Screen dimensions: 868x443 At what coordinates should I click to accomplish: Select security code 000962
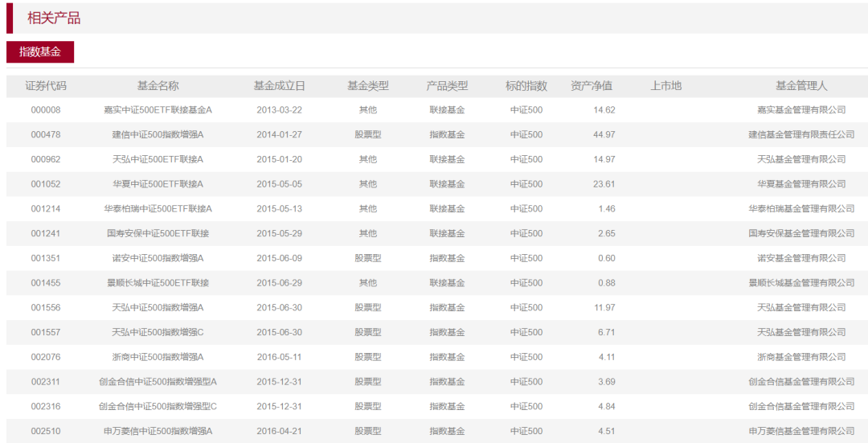[x=46, y=159]
